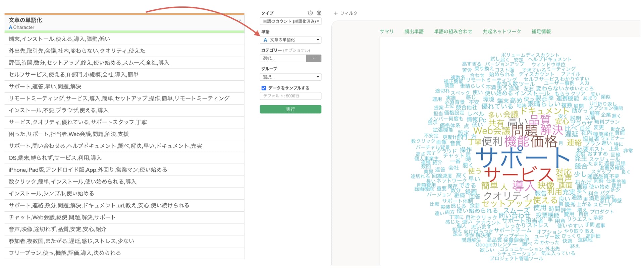The height and width of the screenshot is (271, 644).
Task: Click the gray minus button beside カテゴリー
Action: point(314,59)
